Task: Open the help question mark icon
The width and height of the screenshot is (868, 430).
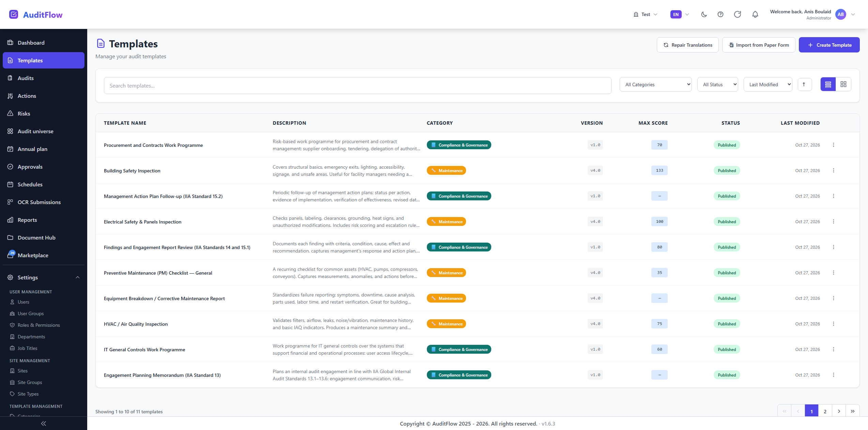Action: coord(720,14)
